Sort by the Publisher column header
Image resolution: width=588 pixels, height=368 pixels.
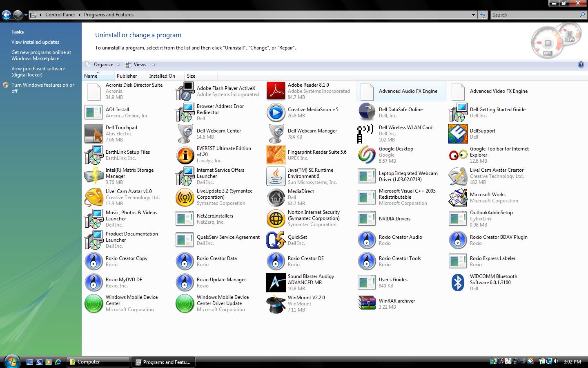click(x=130, y=76)
